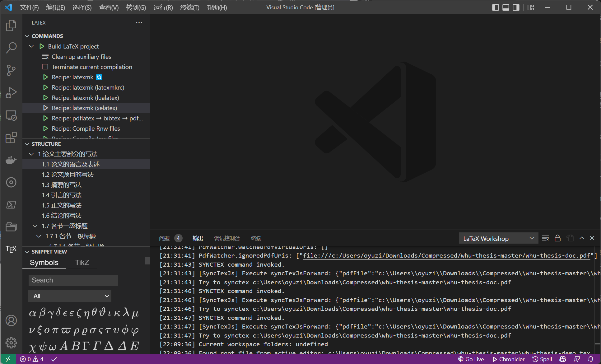Toggle secondary side bar visibility
Image resolution: width=601 pixels, height=364 pixels.
click(x=516, y=7)
